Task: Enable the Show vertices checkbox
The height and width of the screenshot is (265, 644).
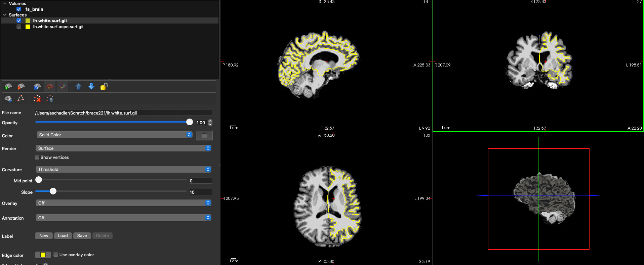Action: [x=37, y=157]
